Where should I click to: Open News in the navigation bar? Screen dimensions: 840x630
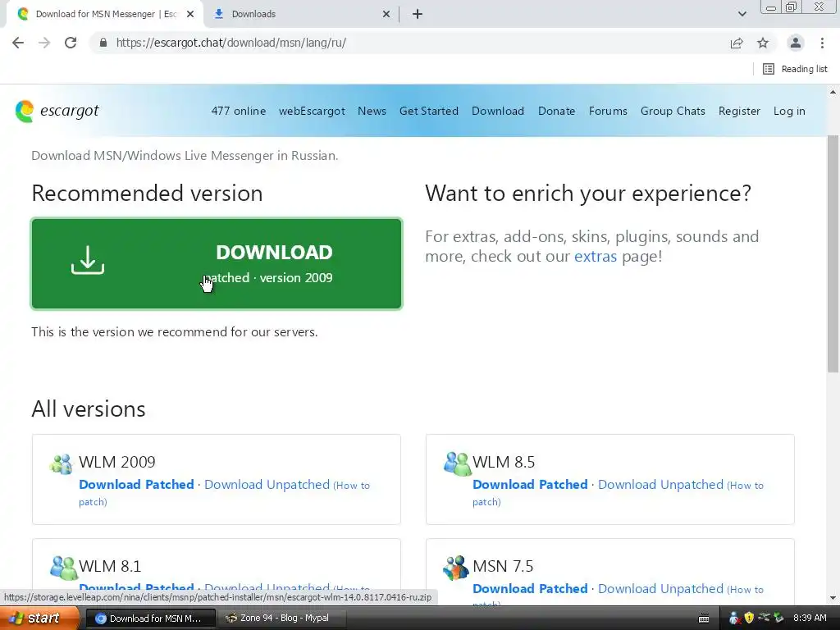click(x=372, y=111)
